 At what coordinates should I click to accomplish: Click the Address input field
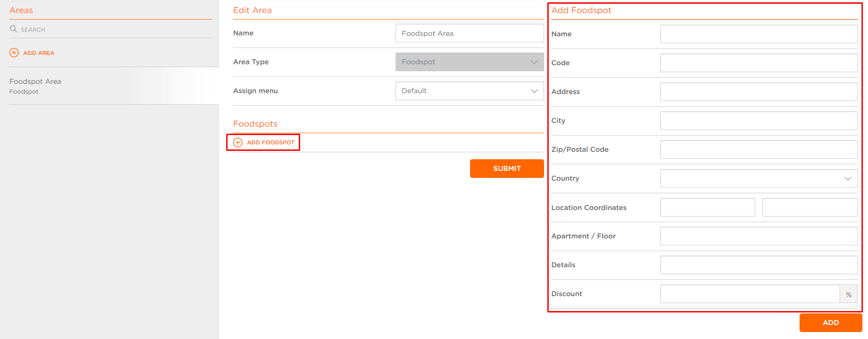[x=759, y=92]
